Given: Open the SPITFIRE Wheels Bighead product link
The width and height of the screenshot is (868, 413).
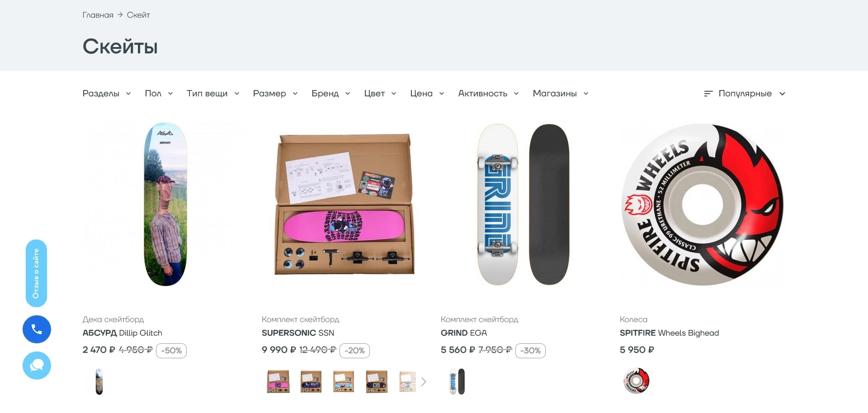Looking at the screenshot, I should point(669,333).
